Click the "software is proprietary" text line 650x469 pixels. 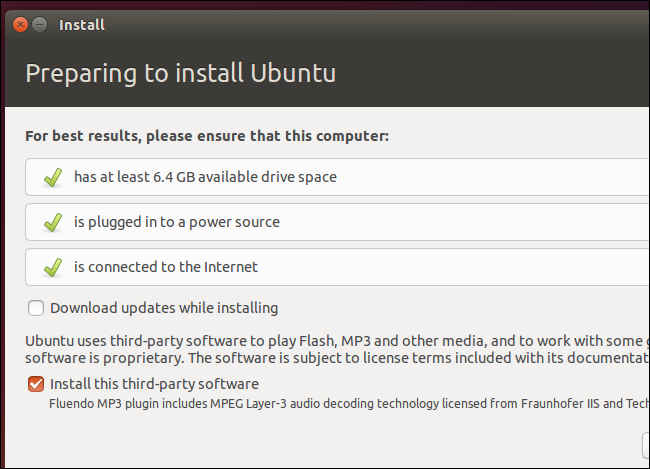[330, 358]
